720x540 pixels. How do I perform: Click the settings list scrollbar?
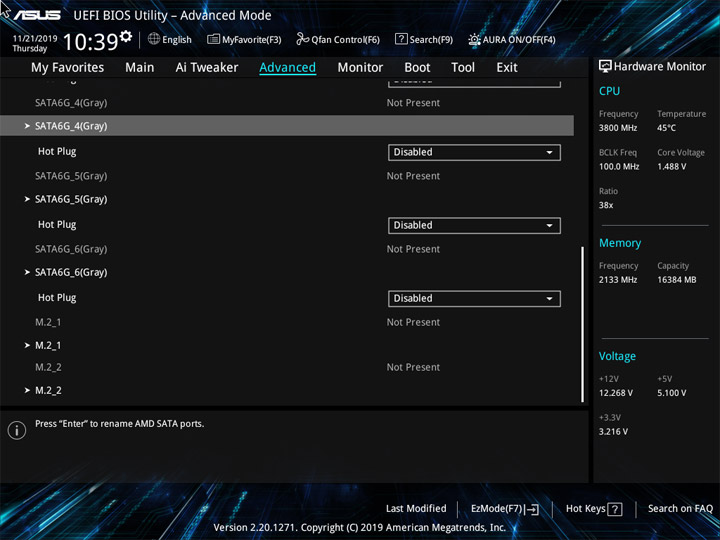(x=583, y=325)
